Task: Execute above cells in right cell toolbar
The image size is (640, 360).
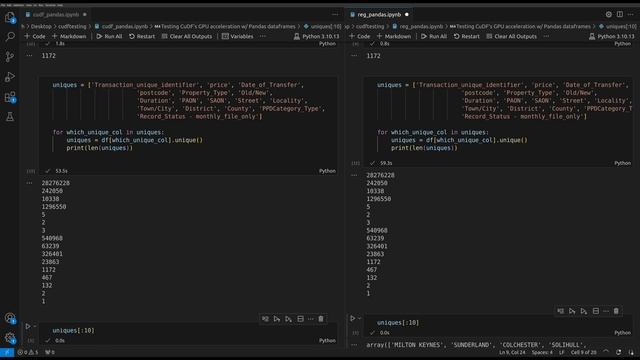Action: pyautogui.click(x=572, y=311)
